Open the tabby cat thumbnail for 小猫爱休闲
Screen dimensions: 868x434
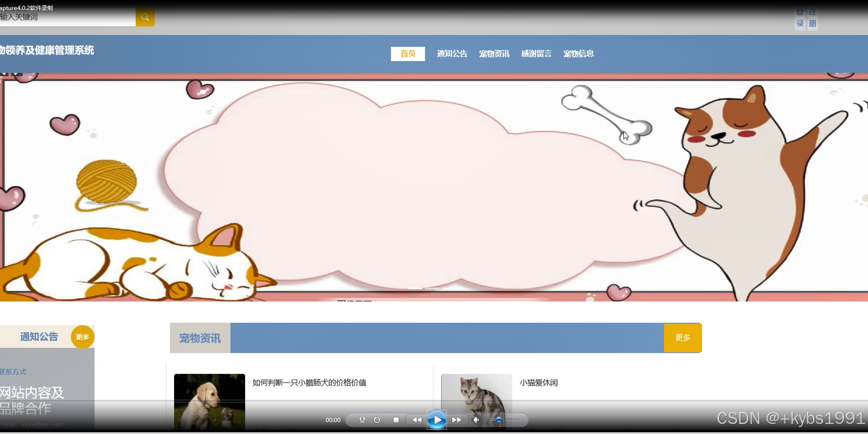(x=476, y=402)
